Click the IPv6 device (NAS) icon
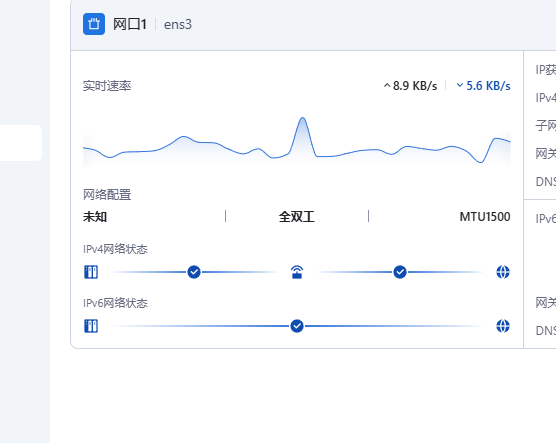This screenshot has width=556, height=443. click(91, 326)
